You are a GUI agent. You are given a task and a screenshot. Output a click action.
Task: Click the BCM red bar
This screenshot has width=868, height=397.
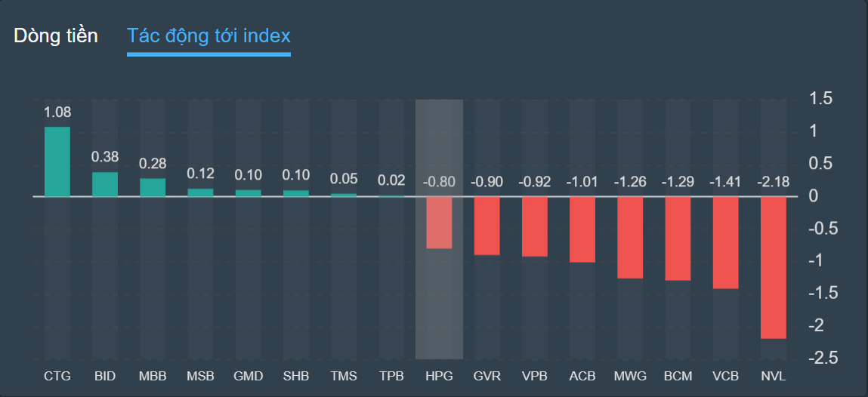pos(678,239)
